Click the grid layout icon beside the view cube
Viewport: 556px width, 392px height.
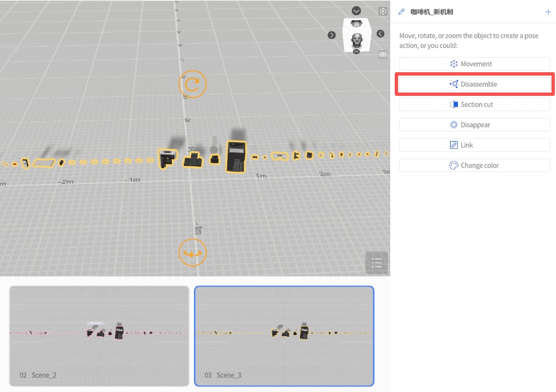point(383,55)
